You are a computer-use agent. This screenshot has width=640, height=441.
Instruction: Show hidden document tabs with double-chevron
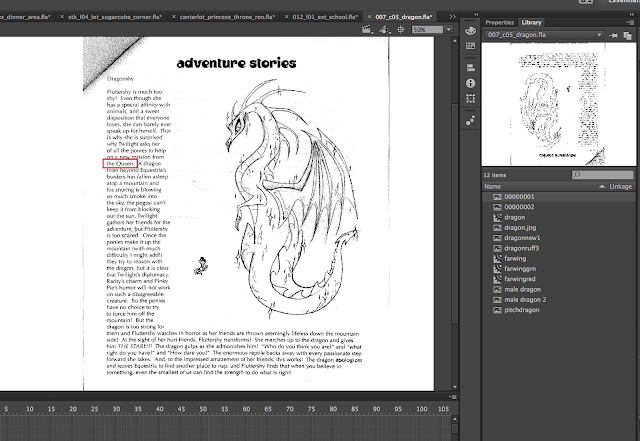click(x=452, y=17)
